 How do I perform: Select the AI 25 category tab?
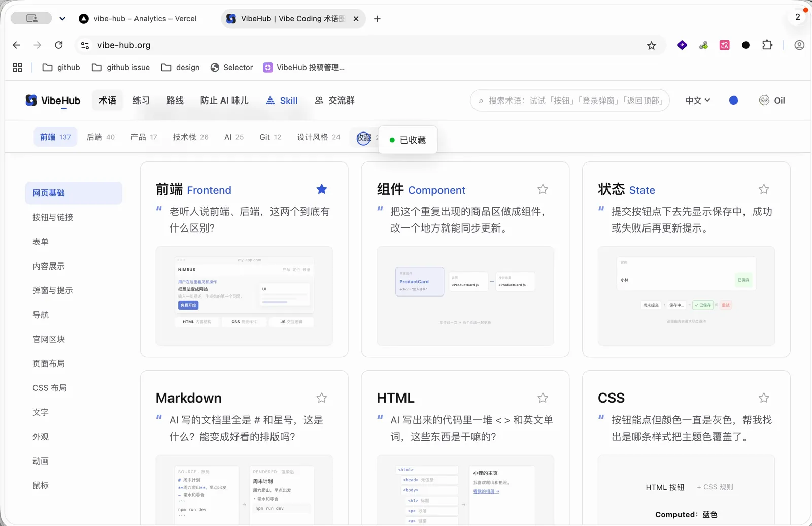click(234, 137)
